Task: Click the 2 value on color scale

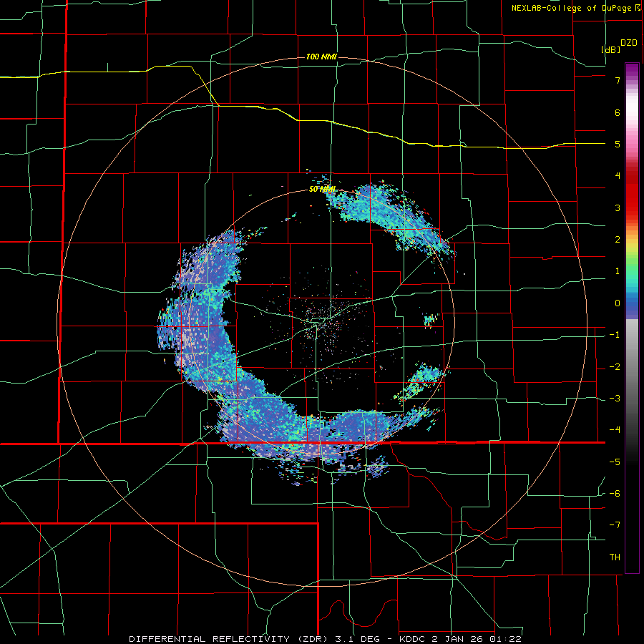Action: tap(618, 240)
